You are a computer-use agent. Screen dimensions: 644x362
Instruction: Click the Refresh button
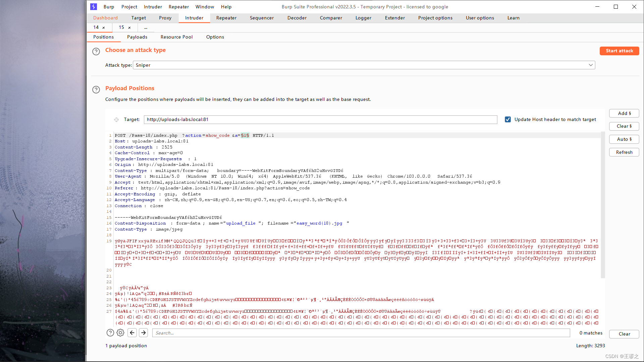624,153
